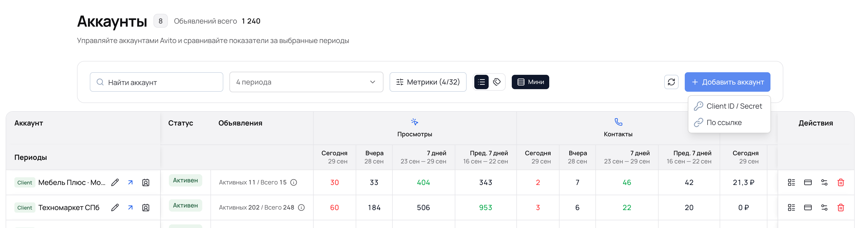This screenshot has width=868, height=228.
Task: Click the Контакты column group header
Action: pos(618,128)
